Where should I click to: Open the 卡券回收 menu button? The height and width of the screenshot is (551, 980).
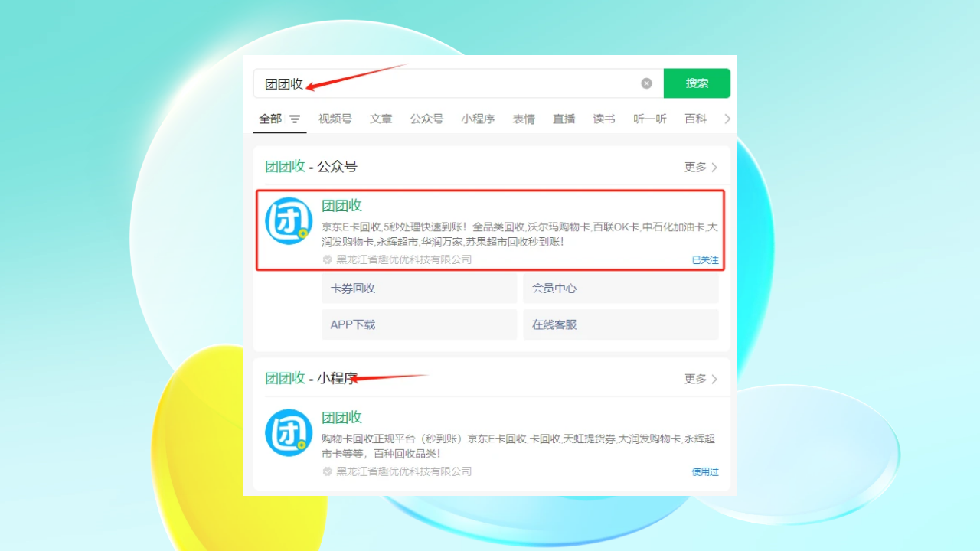coord(420,289)
